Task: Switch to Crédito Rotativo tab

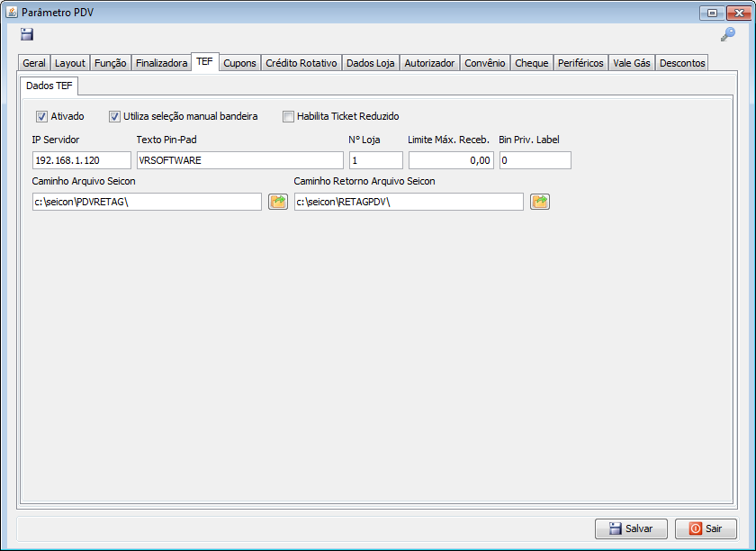Action: pos(301,63)
